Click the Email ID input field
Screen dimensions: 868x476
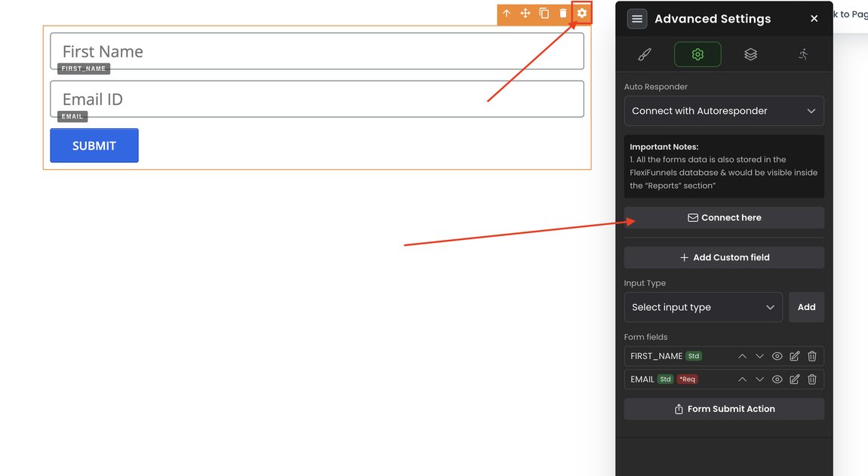pos(317,99)
